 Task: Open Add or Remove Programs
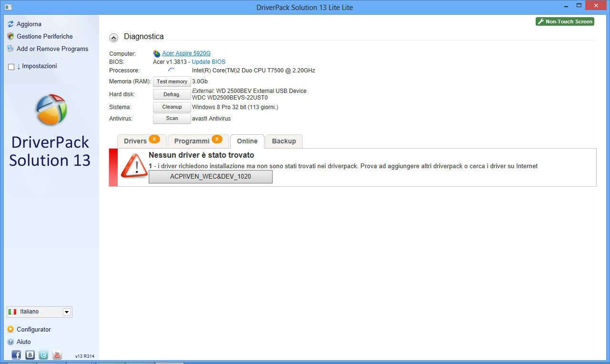[52, 49]
